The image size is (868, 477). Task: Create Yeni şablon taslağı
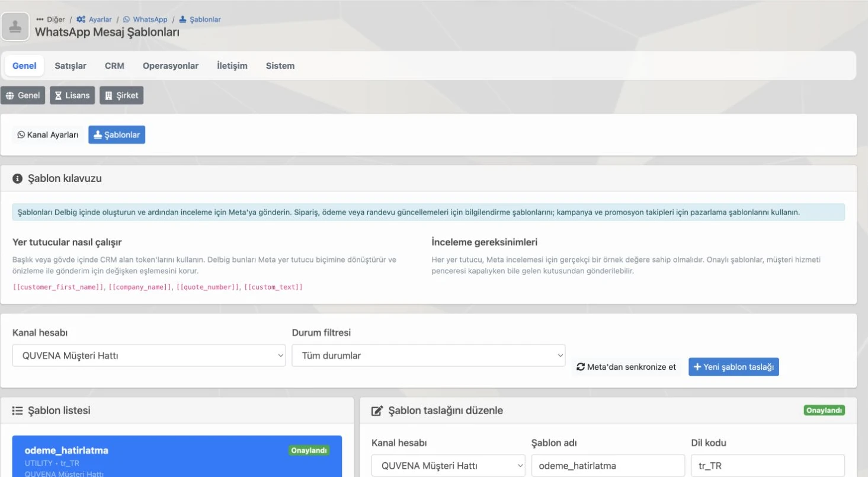[x=734, y=367]
